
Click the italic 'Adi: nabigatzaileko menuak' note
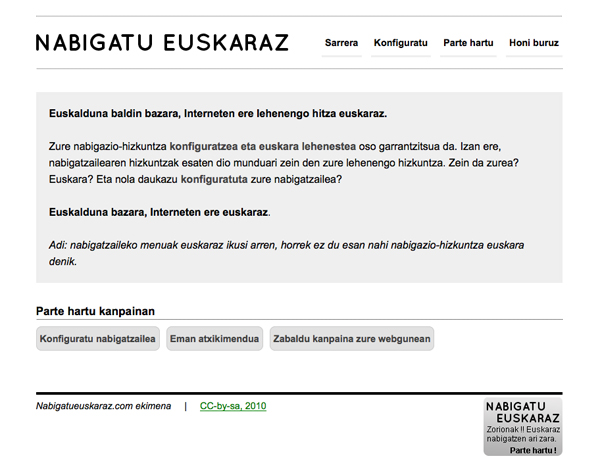tap(286, 253)
